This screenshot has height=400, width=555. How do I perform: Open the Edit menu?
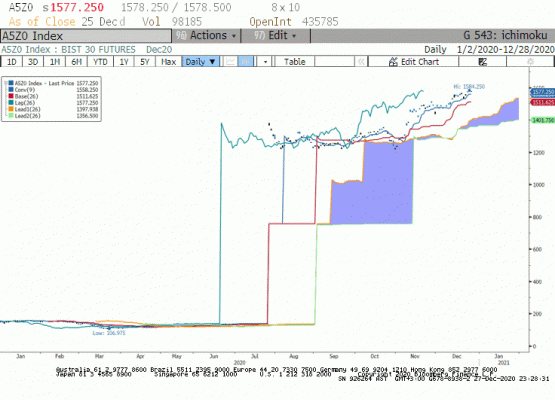(x=275, y=36)
